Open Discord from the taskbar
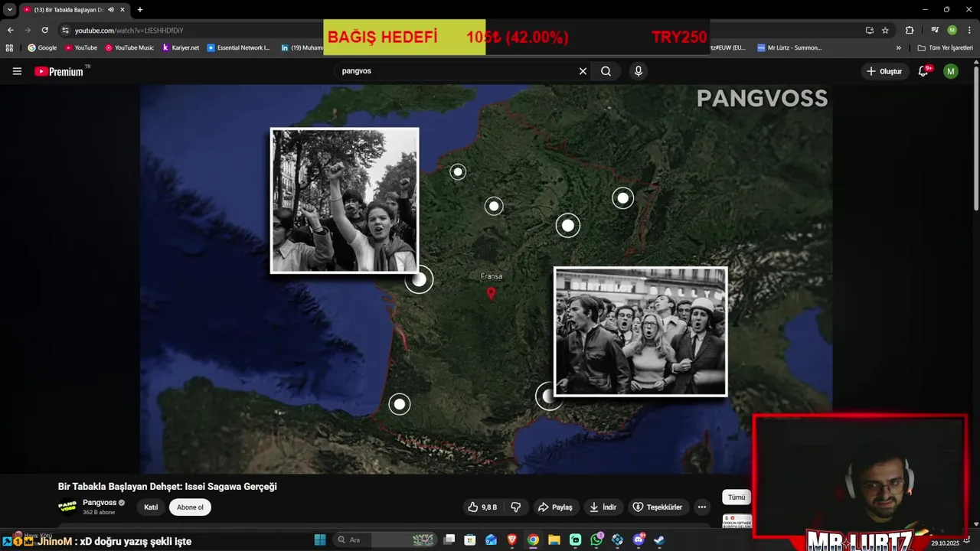This screenshot has width=980, height=551. coord(639,540)
